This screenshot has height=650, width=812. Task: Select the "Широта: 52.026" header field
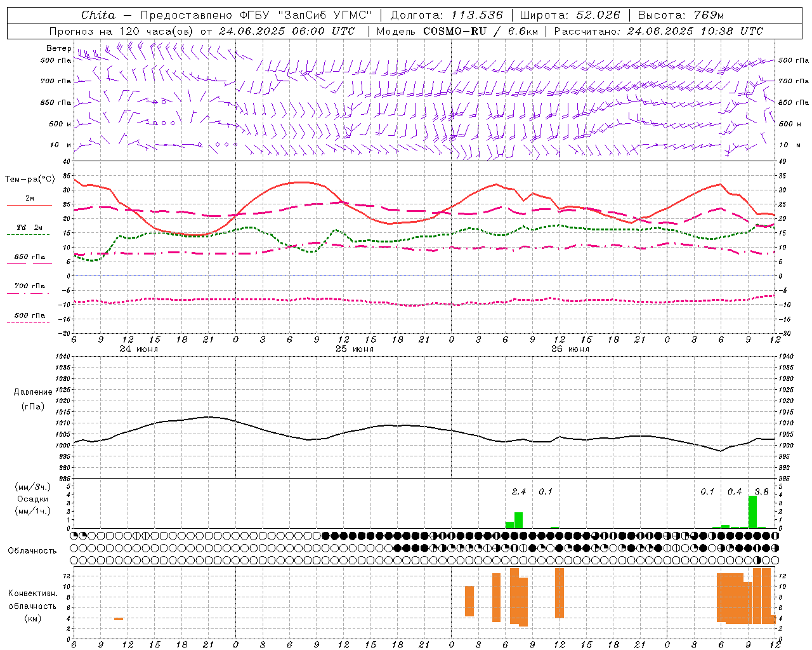(x=570, y=15)
